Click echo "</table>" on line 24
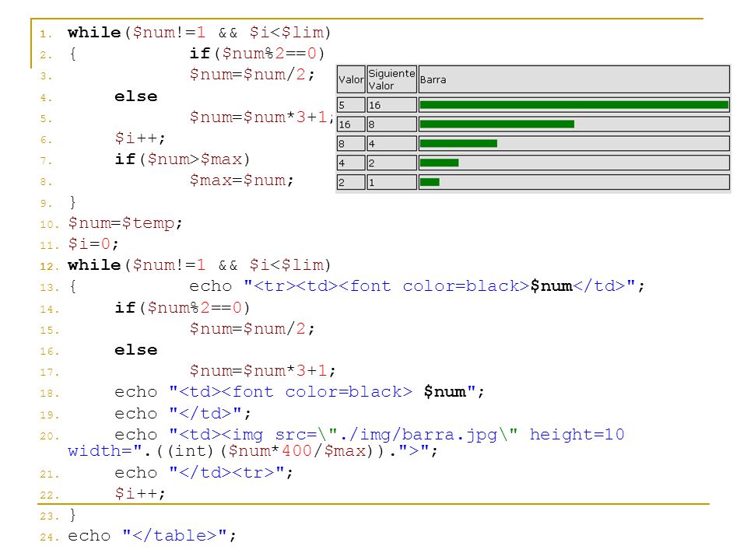 tap(152, 535)
